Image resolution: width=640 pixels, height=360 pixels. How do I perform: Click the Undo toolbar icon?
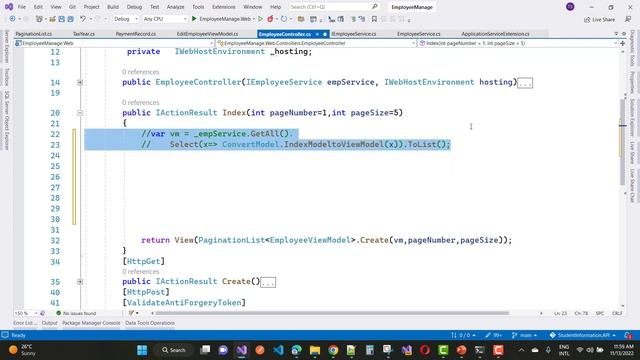point(83,19)
